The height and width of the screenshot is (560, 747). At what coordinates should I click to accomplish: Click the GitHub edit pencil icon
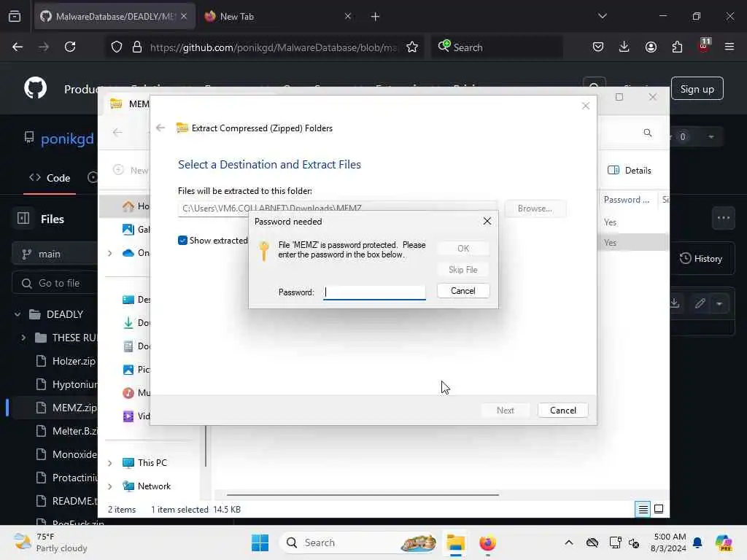tap(700, 303)
